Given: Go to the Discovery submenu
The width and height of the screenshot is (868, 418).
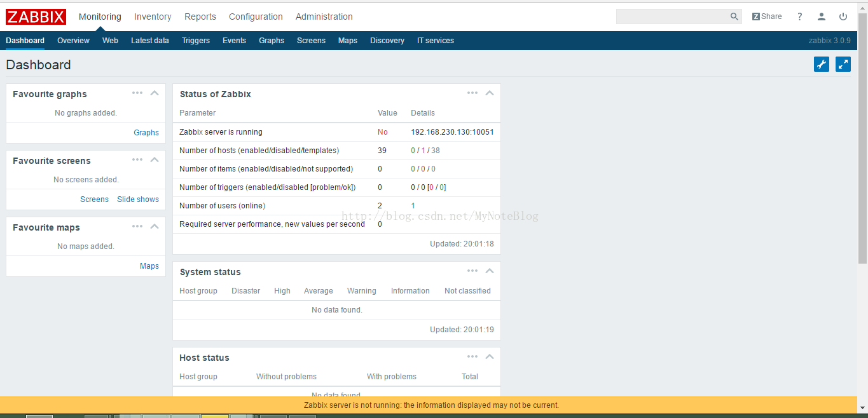Looking at the screenshot, I should point(387,41).
